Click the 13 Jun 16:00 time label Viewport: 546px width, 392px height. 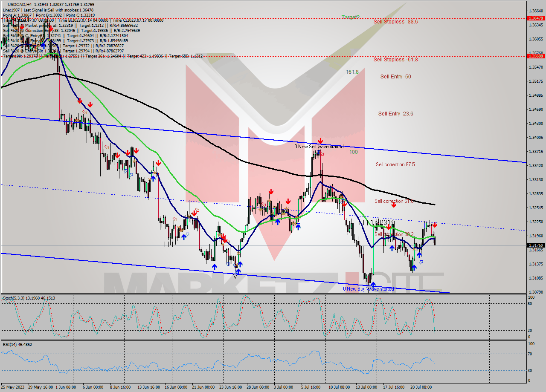coord(148,387)
